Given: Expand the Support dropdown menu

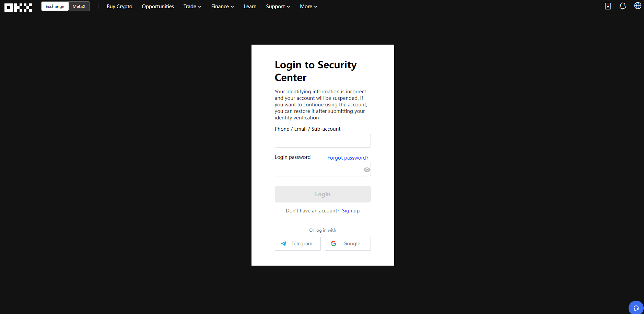Looking at the screenshot, I should click(x=278, y=7).
